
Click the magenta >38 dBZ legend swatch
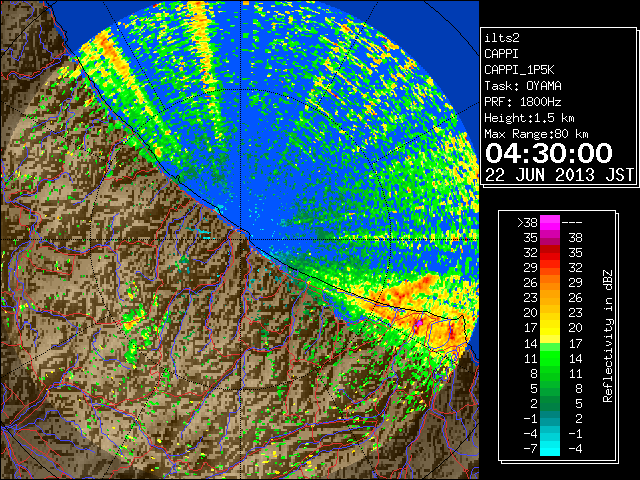(x=550, y=222)
